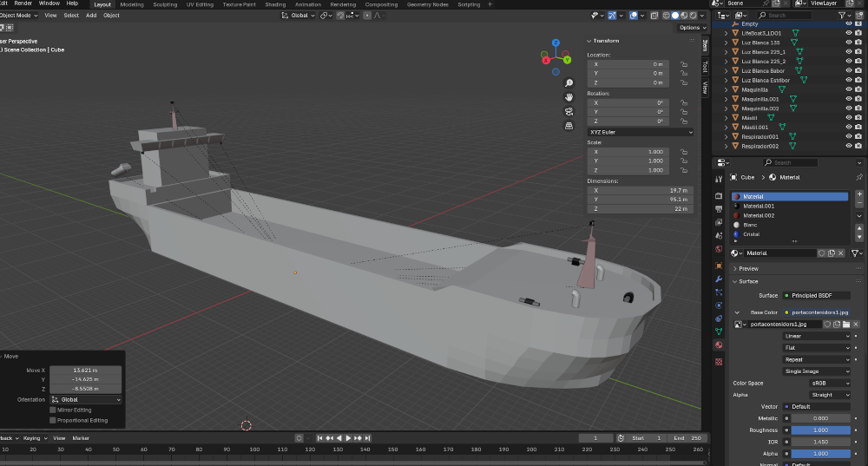Open Linear interpolation dropdown
Image resolution: width=868 pixels, height=466 pixels.
click(x=817, y=336)
